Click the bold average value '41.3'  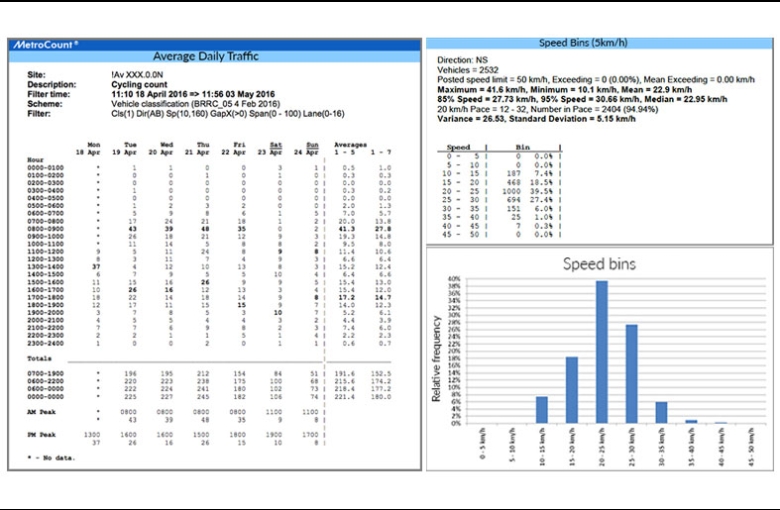(x=346, y=229)
